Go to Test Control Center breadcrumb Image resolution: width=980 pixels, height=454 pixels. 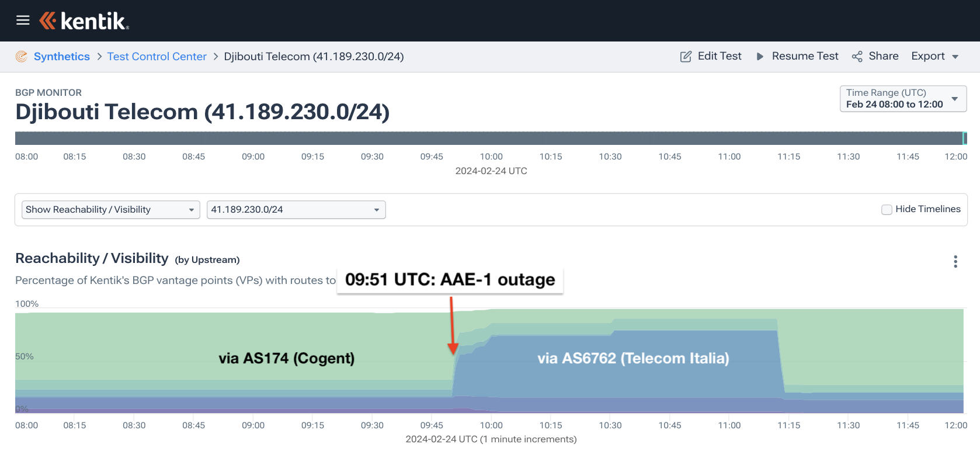[157, 57]
